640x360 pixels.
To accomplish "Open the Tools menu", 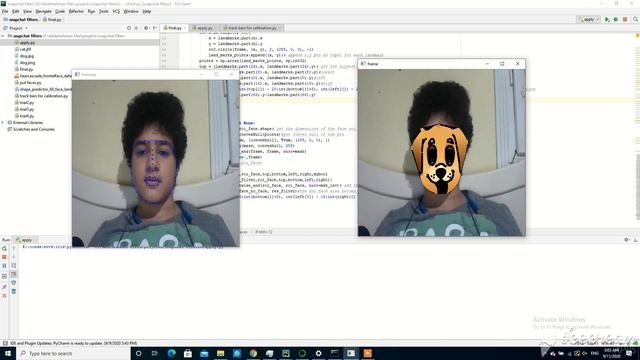I will coord(104,11).
